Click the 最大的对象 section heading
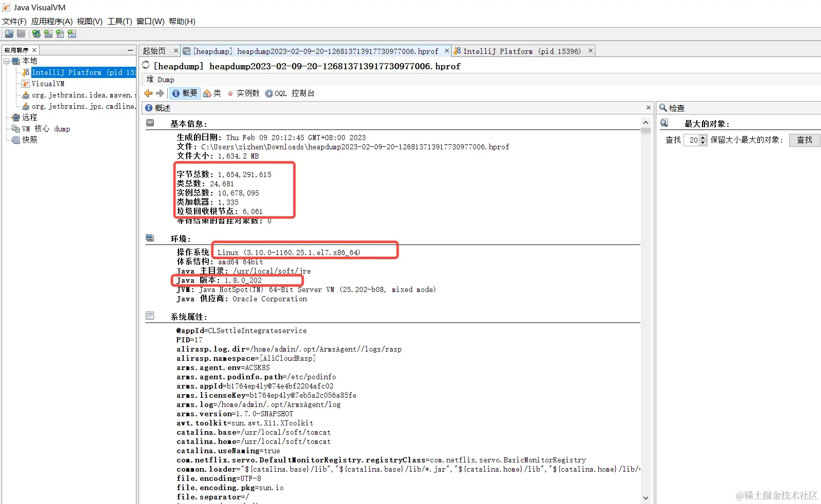This screenshot has height=504, width=821. pos(707,124)
